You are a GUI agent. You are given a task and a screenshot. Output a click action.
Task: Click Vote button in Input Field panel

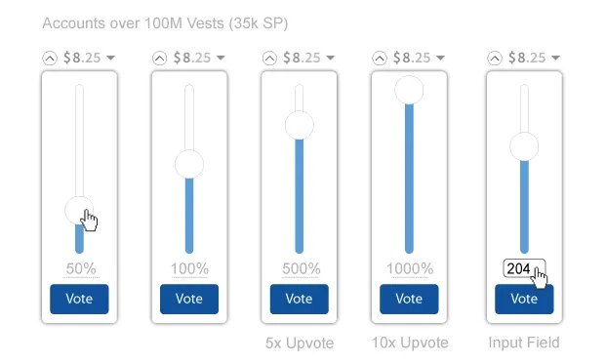[524, 299]
